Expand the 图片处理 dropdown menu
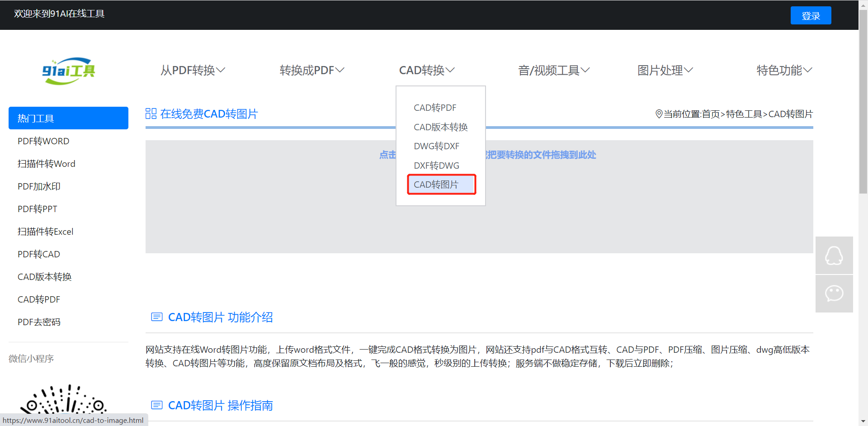The width and height of the screenshot is (868, 426). point(665,70)
